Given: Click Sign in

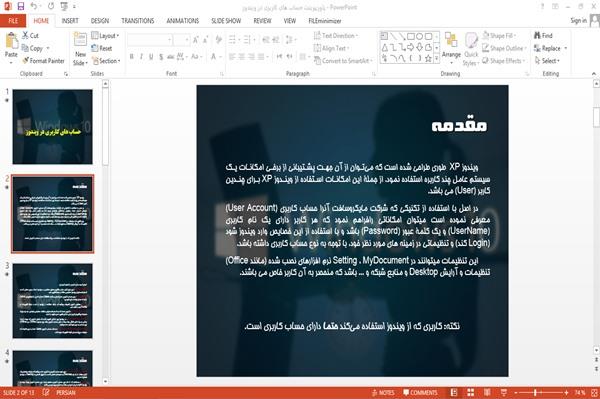Looking at the screenshot, I should point(578,21).
